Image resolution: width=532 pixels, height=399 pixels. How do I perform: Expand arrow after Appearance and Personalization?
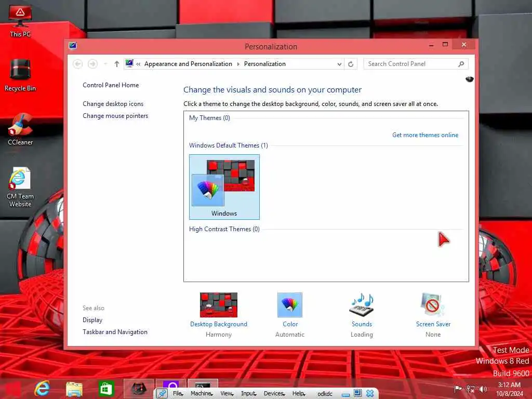point(238,64)
